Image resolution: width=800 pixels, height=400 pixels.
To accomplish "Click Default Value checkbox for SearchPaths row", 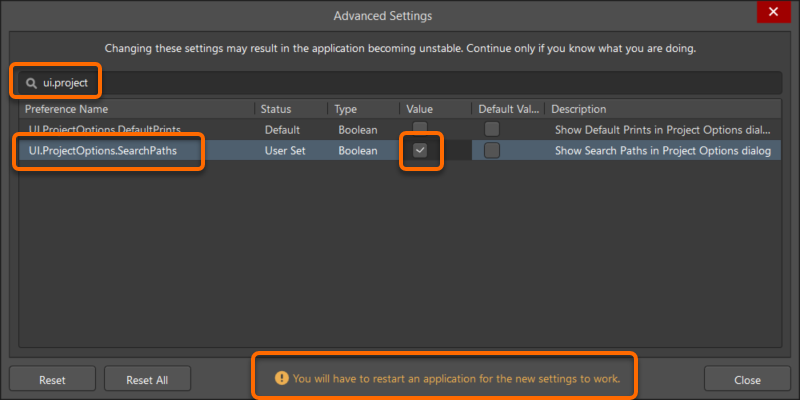I will click(492, 150).
